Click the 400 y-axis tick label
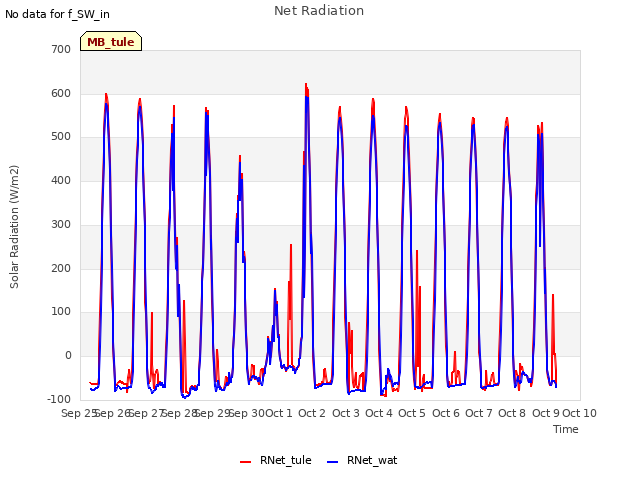The height and width of the screenshot is (480, 640). click(61, 180)
